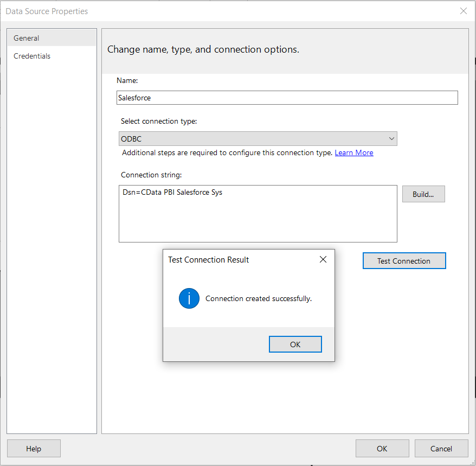Click the blue information icon
Image resolution: width=476 pixels, height=466 pixels.
189,298
